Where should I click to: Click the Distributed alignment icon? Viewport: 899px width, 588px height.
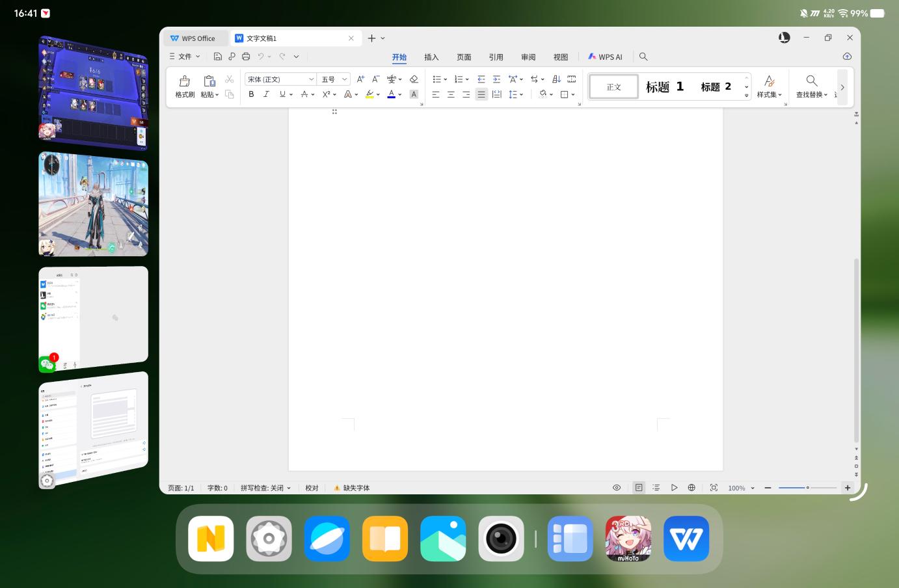coord(496,94)
